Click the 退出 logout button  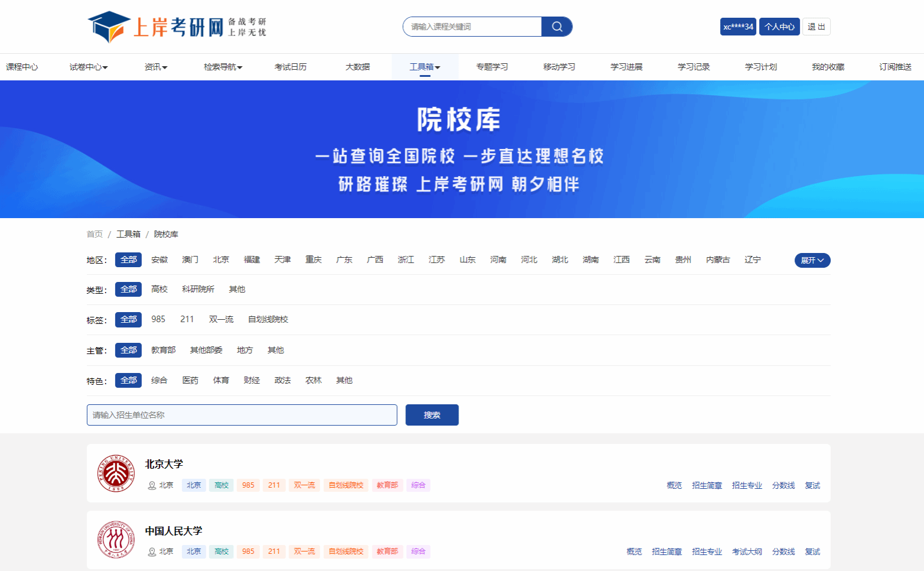[x=816, y=27]
